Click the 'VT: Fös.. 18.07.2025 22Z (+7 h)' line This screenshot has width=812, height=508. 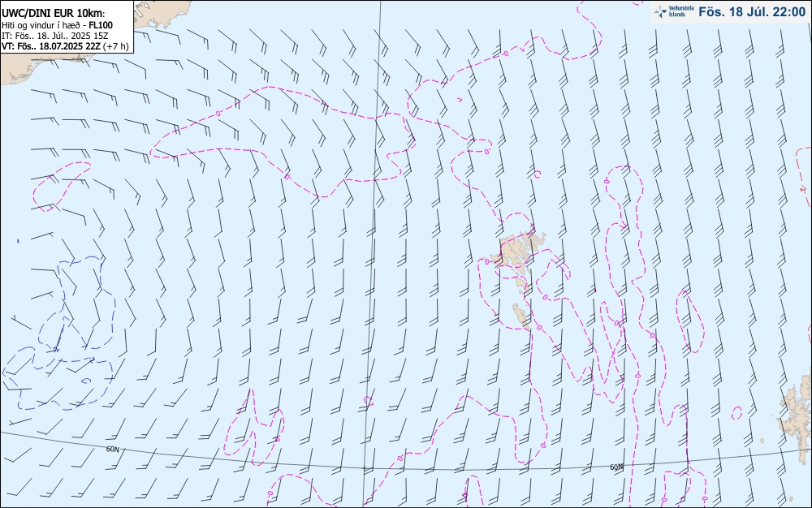[65, 46]
